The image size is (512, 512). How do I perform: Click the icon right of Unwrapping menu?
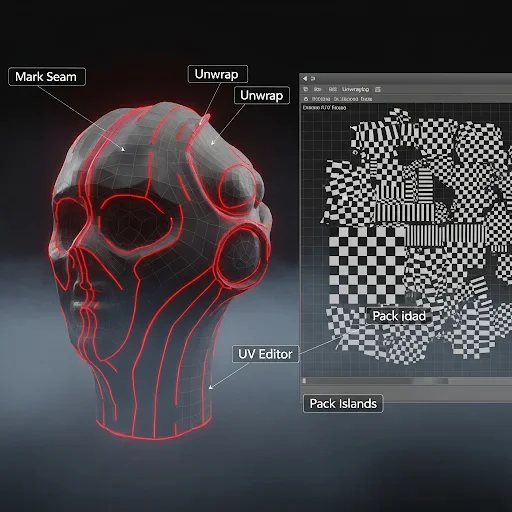tap(378, 89)
